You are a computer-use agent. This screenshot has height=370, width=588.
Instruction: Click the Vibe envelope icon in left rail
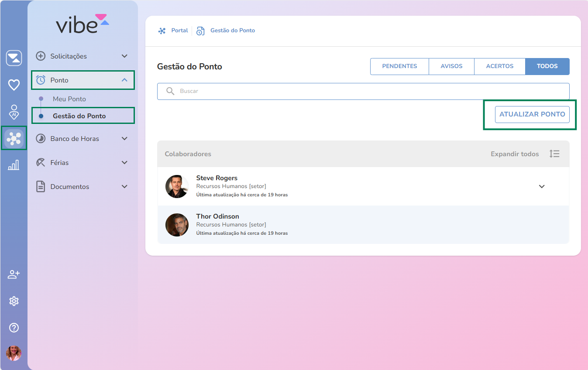[14, 58]
